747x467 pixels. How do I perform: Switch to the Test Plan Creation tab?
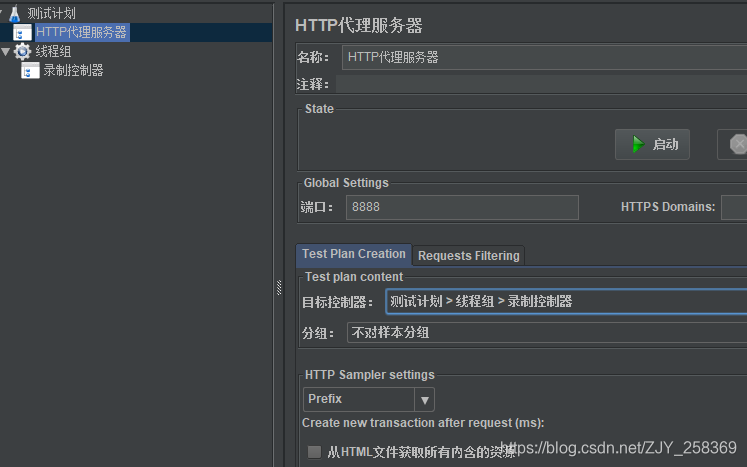click(353, 254)
